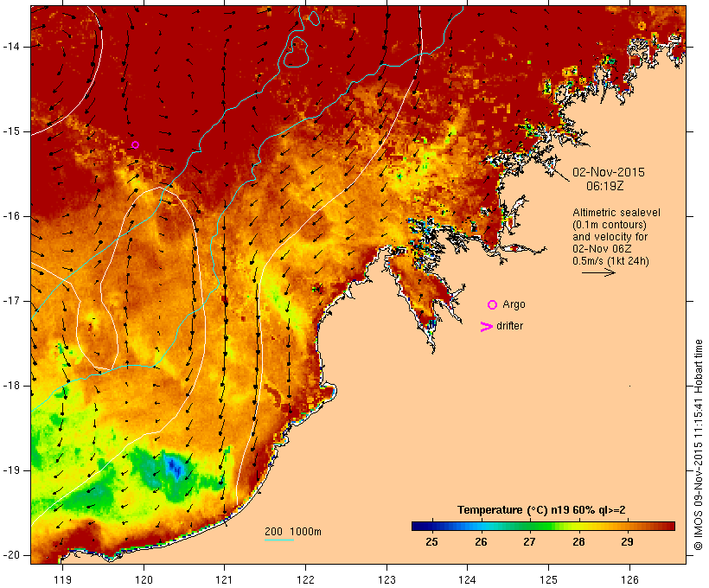Click the '200 1000m' depth contour label
709x588 pixels.
pyautogui.click(x=293, y=532)
